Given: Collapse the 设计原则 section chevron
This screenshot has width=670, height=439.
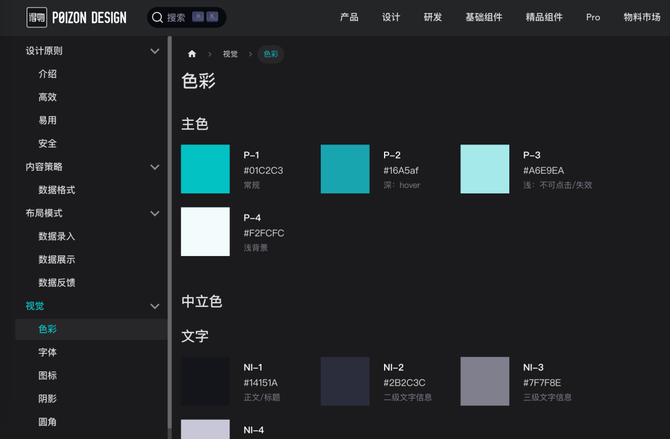Looking at the screenshot, I should click(154, 51).
